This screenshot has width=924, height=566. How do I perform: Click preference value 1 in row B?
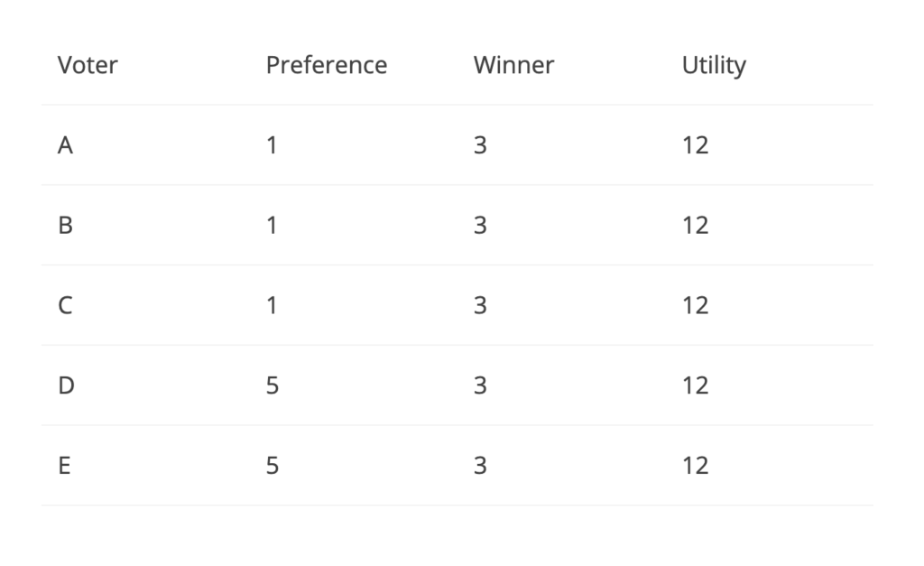[272, 225]
